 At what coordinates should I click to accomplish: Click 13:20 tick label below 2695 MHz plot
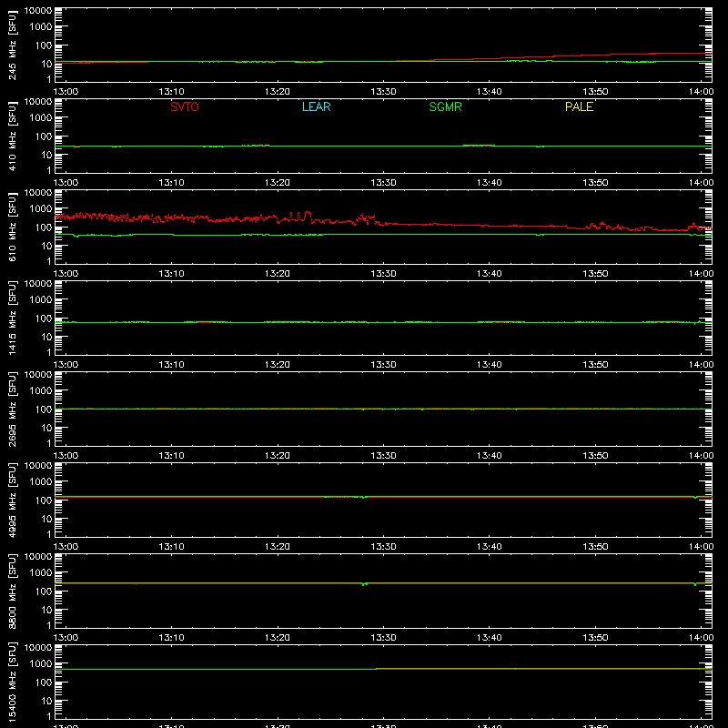tap(278, 456)
